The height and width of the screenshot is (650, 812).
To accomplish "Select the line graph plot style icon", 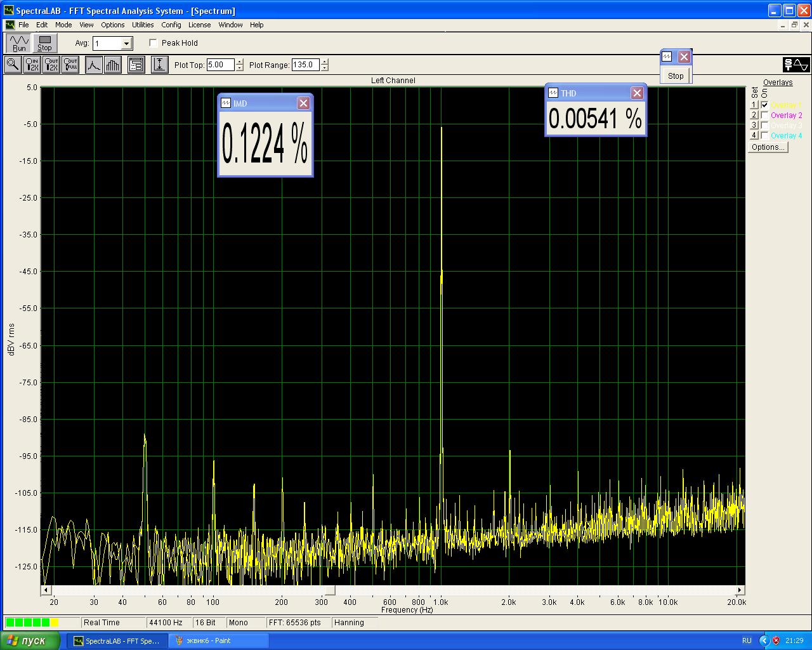I will [x=94, y=65].
